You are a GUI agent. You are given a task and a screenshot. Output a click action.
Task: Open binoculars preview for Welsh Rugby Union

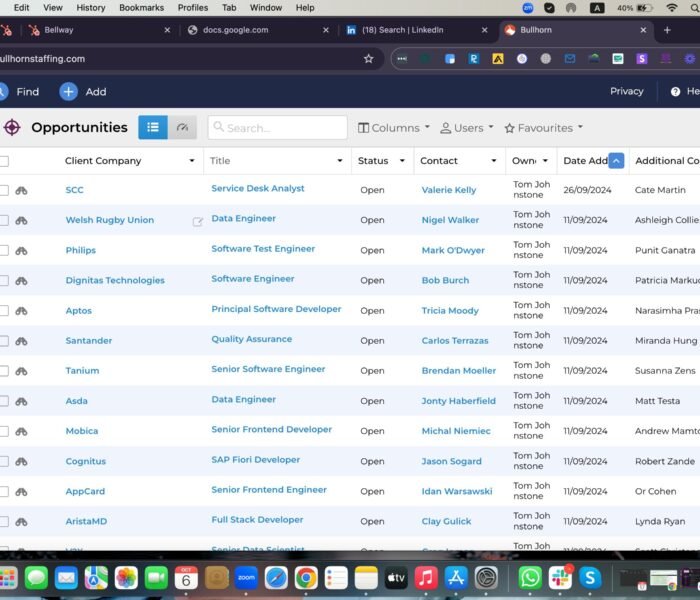[21, 221]
